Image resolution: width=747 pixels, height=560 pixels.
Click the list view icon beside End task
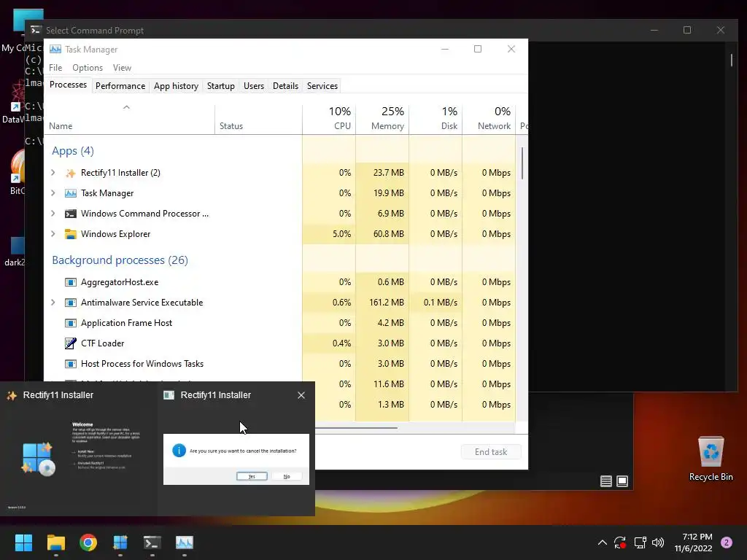click(606, 481)
